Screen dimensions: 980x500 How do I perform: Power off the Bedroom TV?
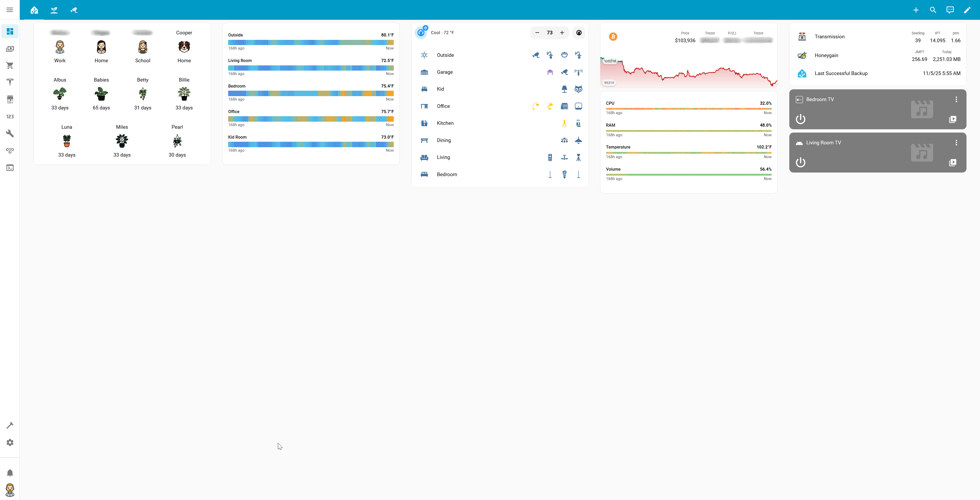point(801,119)
